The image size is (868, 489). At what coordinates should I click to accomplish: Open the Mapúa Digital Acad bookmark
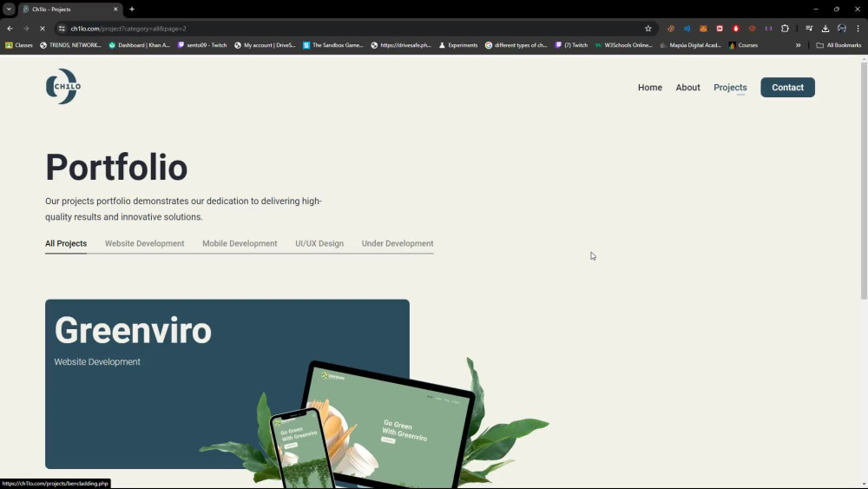click(690, 45)
